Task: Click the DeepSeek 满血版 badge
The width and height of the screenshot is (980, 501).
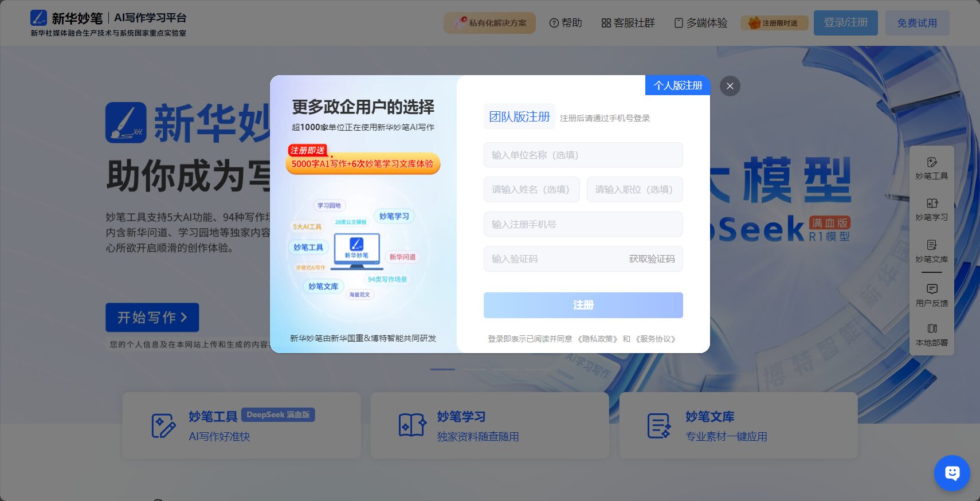Action: (278, 414)
